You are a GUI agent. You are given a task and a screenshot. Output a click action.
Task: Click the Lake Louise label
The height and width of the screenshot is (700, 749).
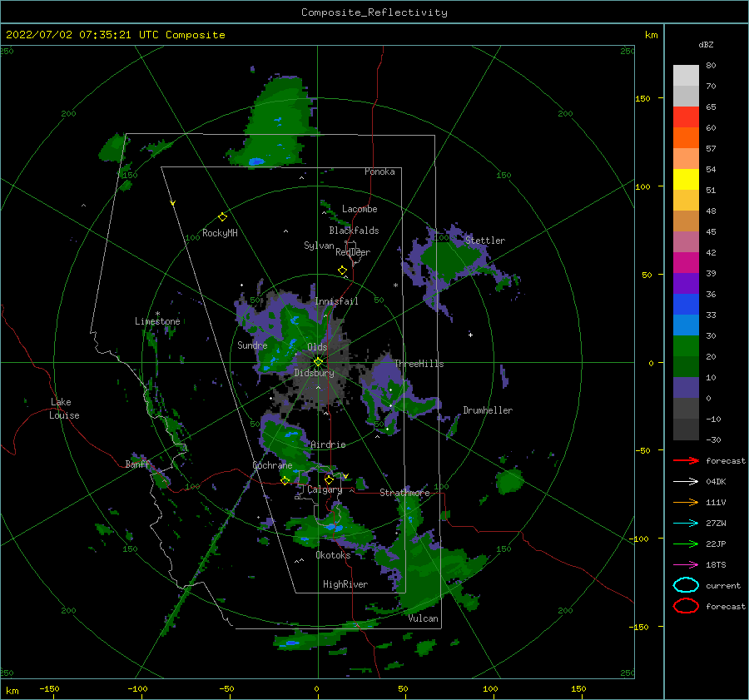tap(64, 409)
